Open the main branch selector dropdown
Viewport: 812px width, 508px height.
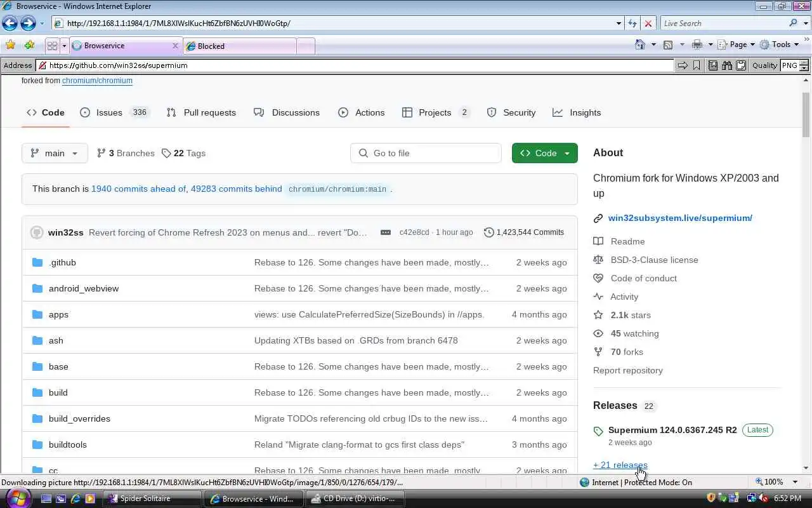(x=55, y=153)
